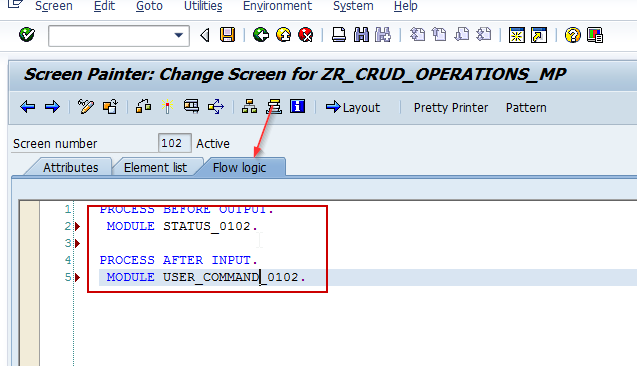This screenshot has height=366, width=637.
Task: Run the syntax Check icon
Action: [x=143, y=107]
